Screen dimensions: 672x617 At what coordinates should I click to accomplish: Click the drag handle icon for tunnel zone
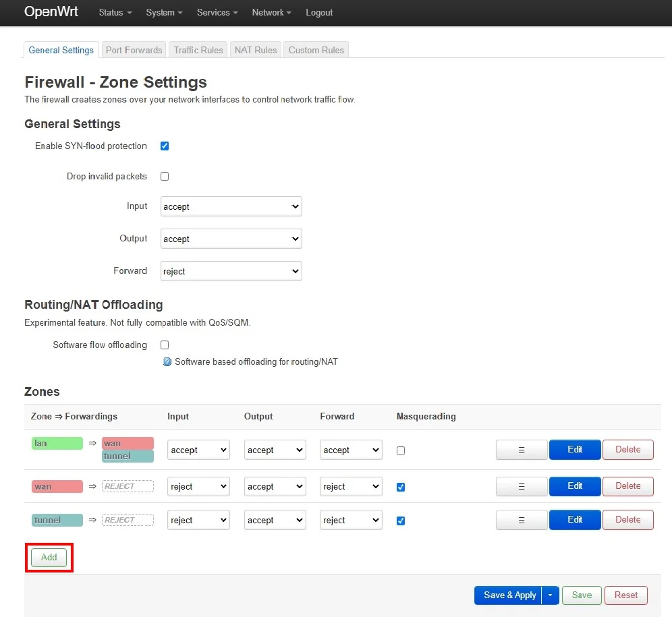[x=521, y=520]
